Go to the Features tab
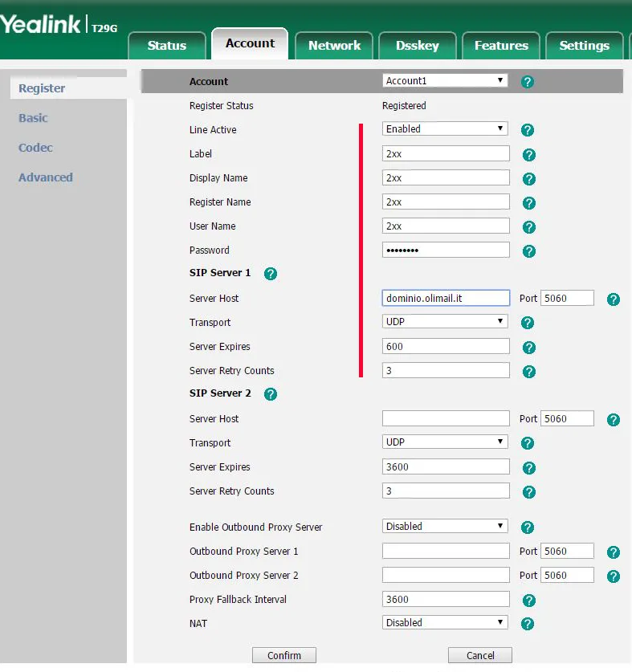The image size is (632, 672). [x=501, y=46]
